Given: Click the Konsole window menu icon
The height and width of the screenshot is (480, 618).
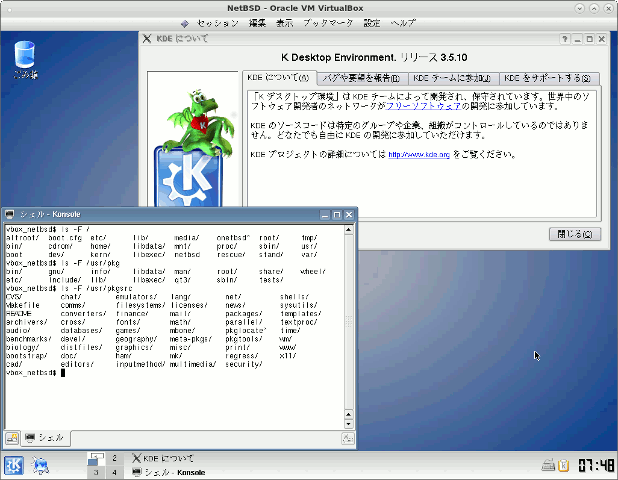Looking at the screenshot, I should (x=9, y=215).
